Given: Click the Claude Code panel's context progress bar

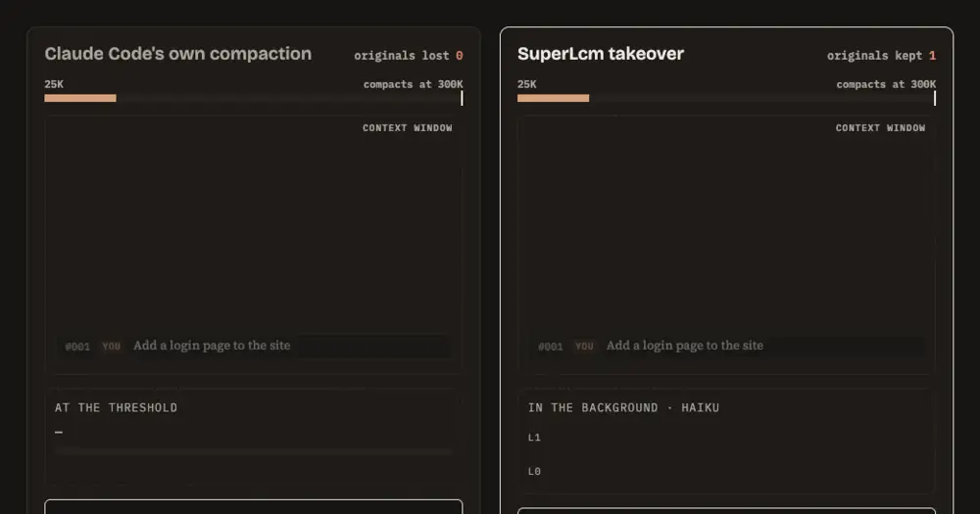Looking at the screenshot, I should pos(253,98).
